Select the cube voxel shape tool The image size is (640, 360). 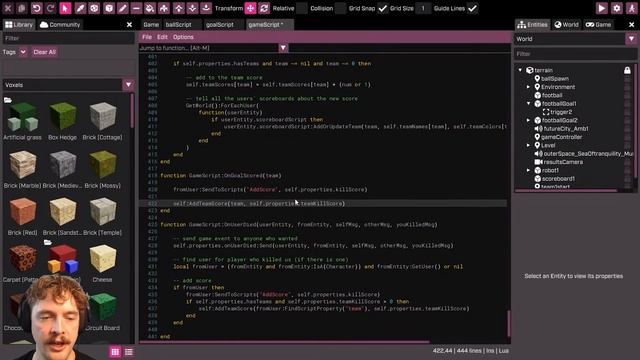coord(109,8)
